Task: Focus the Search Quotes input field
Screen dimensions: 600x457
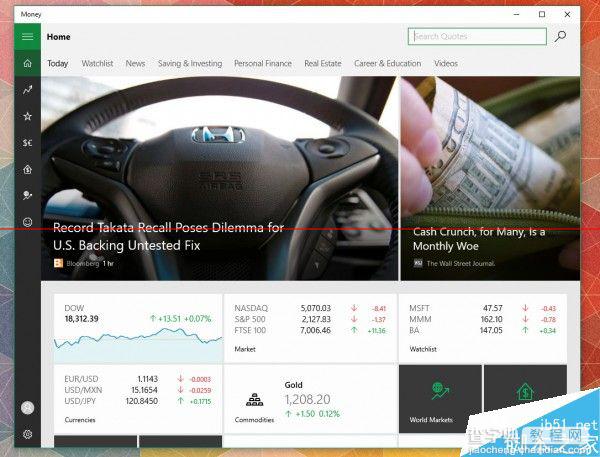Action: click(x=477, y=36)
